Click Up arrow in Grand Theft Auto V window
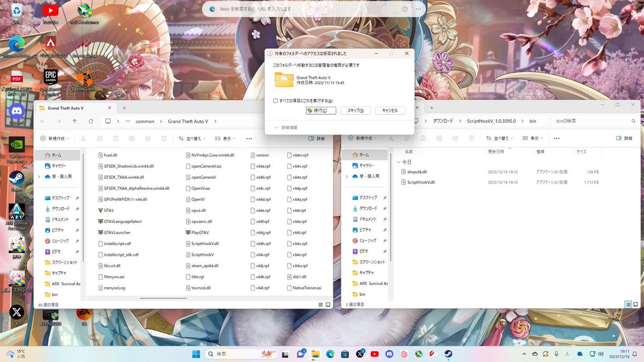Image resolution: width=644 pixels, height=362 pixels. (75, 121)
